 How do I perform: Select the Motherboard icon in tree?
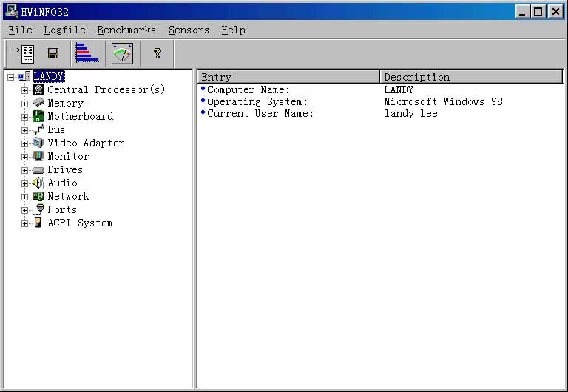[38, 116]
